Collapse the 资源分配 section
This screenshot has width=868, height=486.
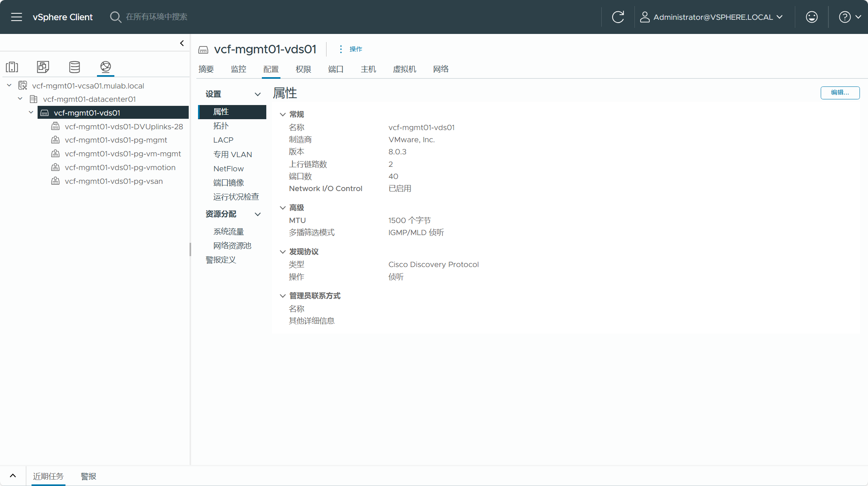(257, 214)
